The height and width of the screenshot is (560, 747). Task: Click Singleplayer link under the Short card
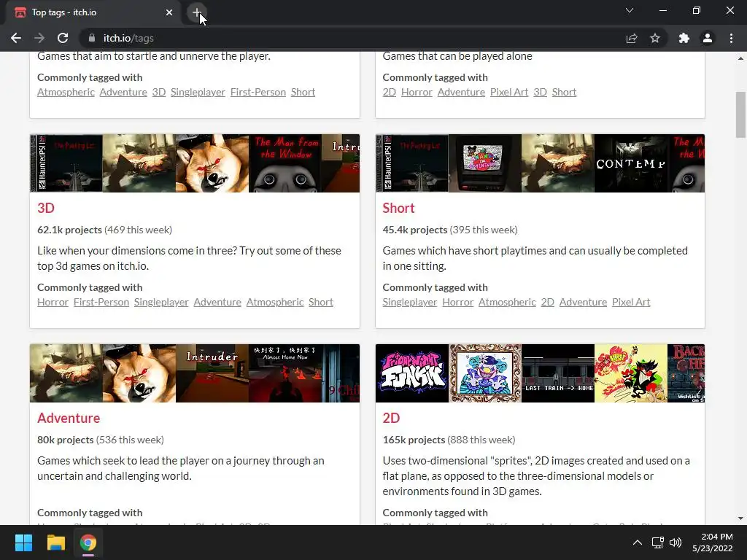click(410, 302)
